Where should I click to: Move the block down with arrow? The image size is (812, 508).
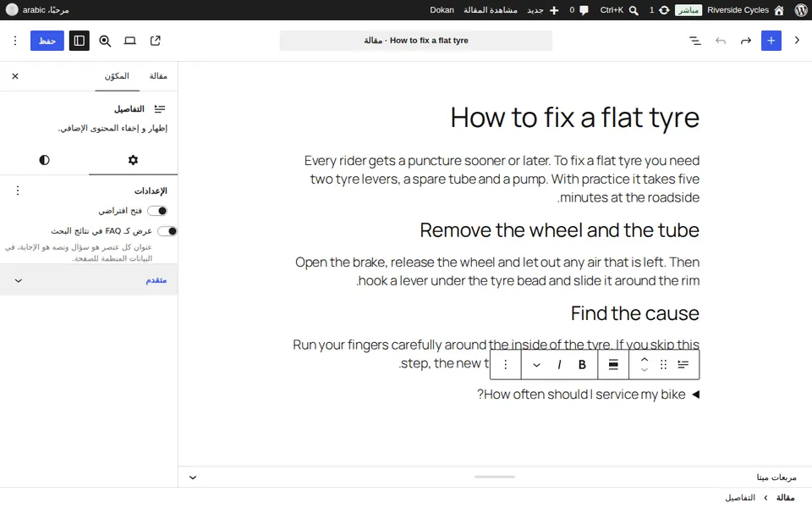645,370
